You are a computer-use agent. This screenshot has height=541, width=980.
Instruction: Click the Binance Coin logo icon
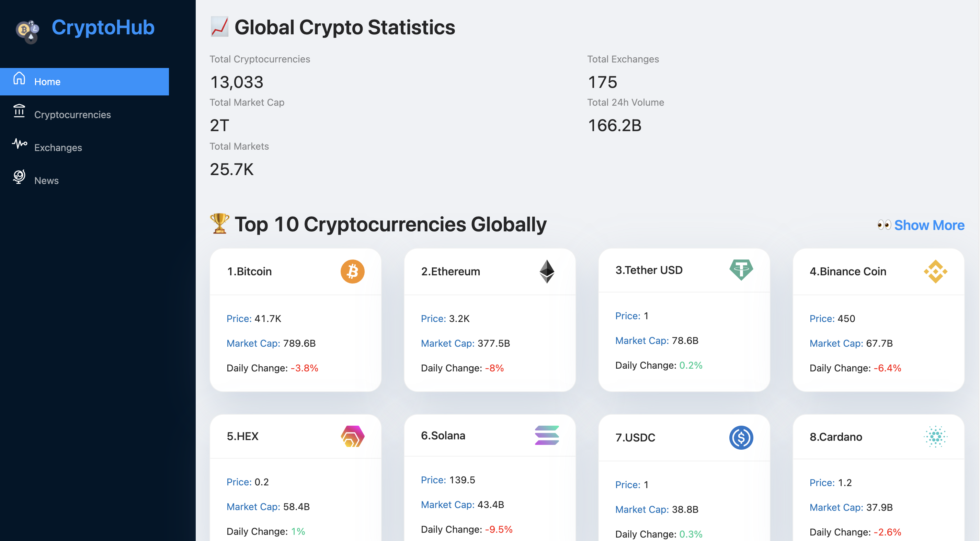coord(935,271)
